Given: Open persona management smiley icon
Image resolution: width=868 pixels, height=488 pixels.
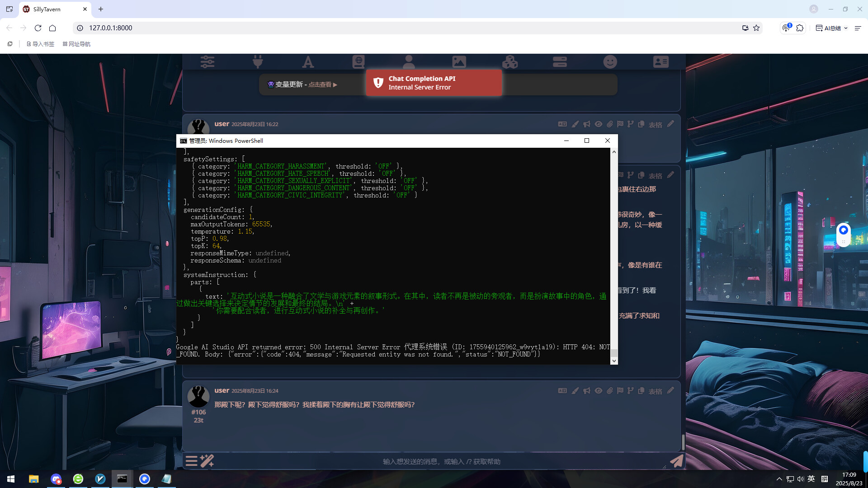Looking at the screenshot, I should click(610, 61).
